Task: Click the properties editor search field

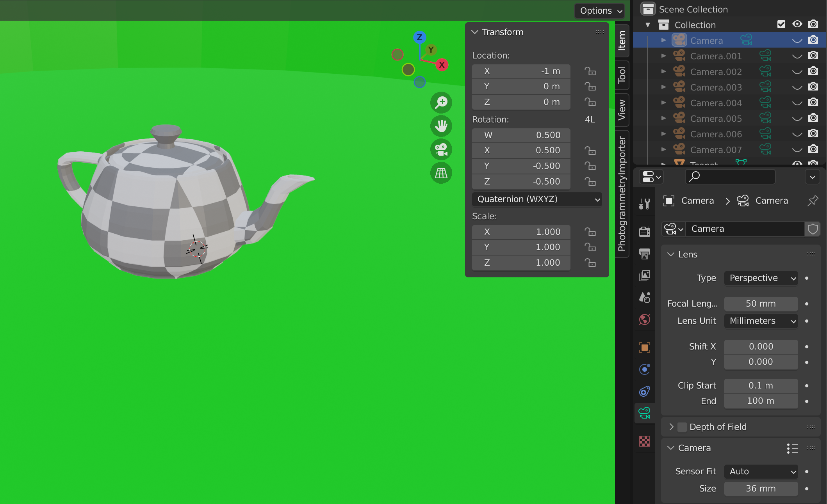Action: click(x=730, y=177)
